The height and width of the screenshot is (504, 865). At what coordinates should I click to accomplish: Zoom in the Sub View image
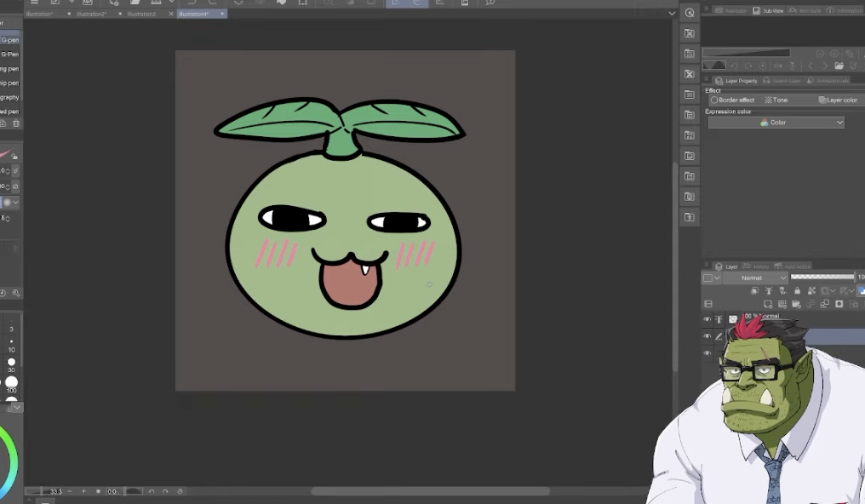click(834, 54)
